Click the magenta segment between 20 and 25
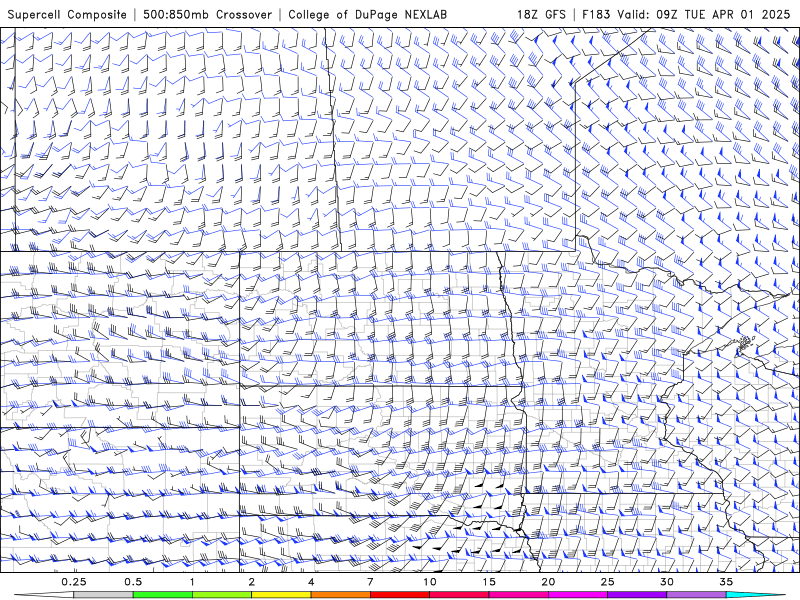Image resolution: width=800 pixels, height=600 pixels. coord(578,595)
